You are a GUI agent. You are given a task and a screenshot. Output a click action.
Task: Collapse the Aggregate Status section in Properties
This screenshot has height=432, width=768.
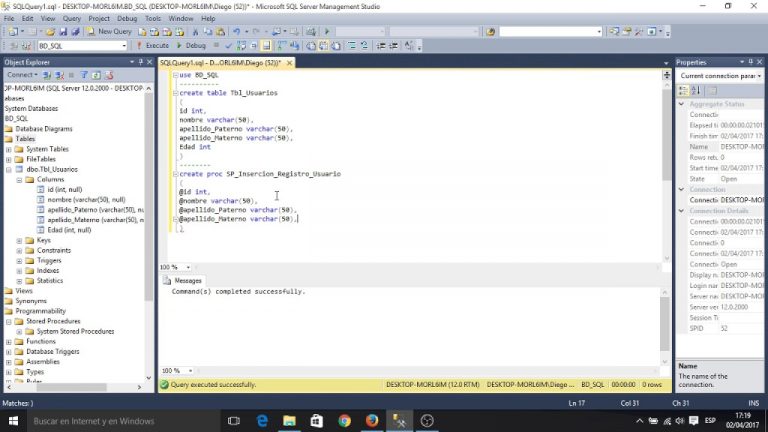(681, 104)
